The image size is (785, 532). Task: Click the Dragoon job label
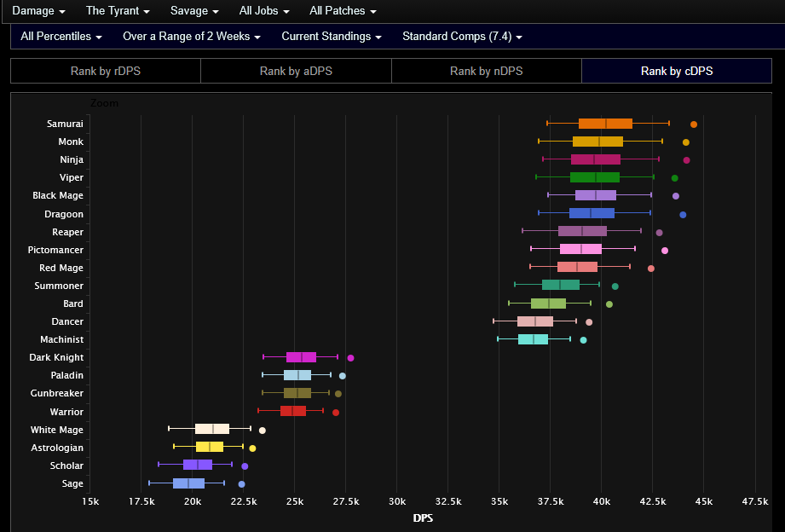pyautogui.click(x=64, y=214)
